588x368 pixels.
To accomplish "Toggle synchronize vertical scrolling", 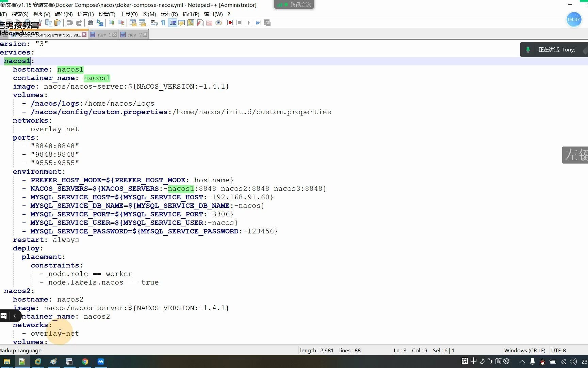I will tap(133, 23).
